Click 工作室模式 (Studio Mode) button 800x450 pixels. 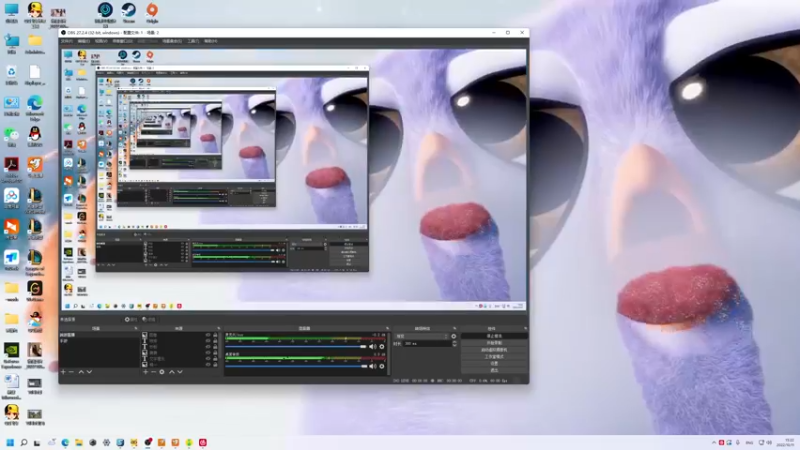tap(494, 357)
